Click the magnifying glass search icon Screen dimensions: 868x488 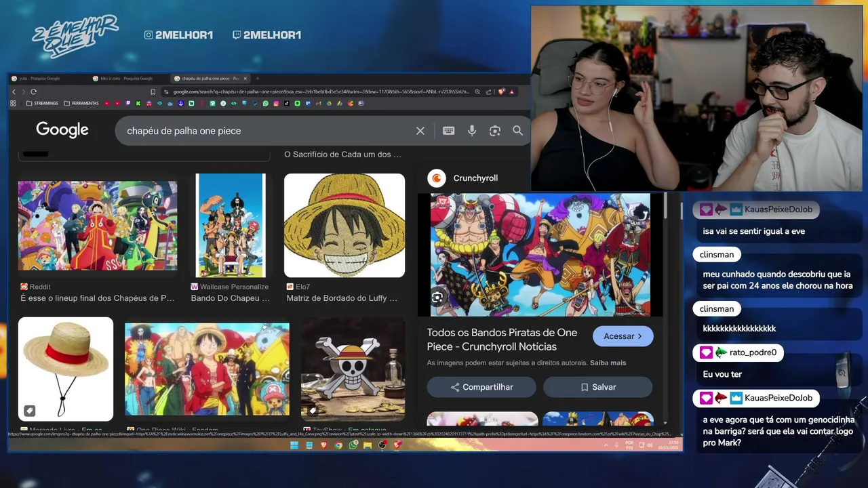[518, 131]
